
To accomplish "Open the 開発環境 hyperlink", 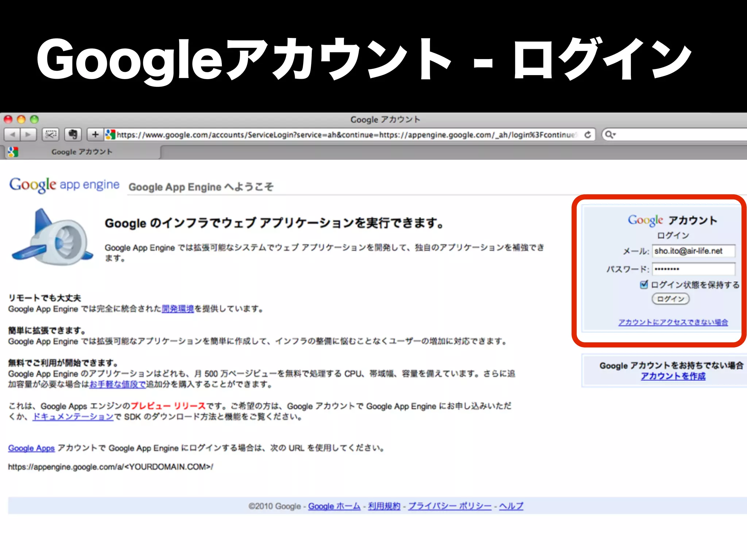I will coord(178,309).
